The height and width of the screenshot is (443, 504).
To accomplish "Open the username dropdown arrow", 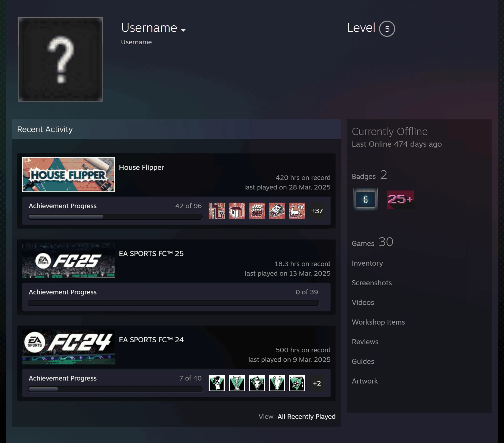I will point(183,30).
